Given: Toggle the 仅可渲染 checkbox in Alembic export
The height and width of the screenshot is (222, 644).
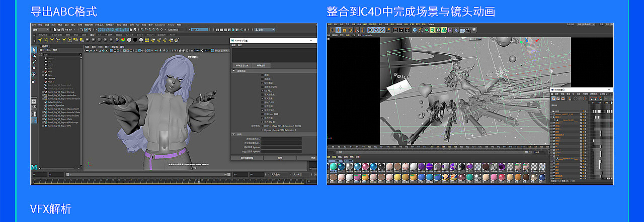Looking at the screenshot, I should click(x=263, y=82).
